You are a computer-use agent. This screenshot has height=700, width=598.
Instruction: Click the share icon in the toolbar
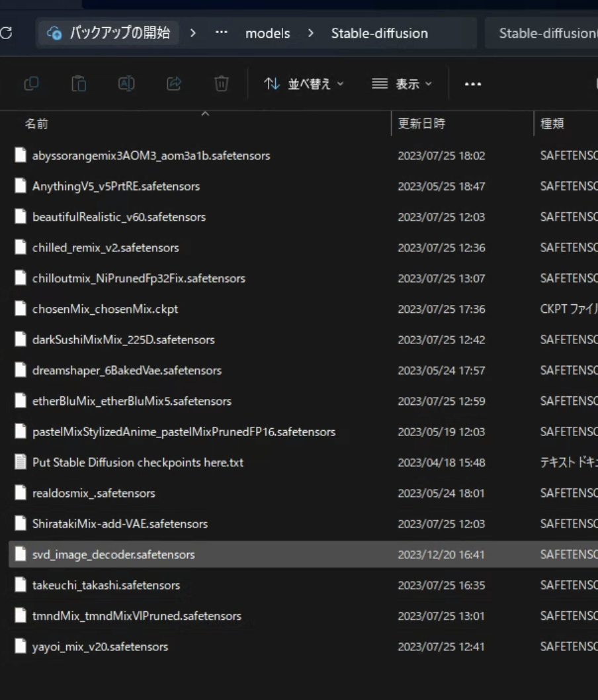pos(174,83)
